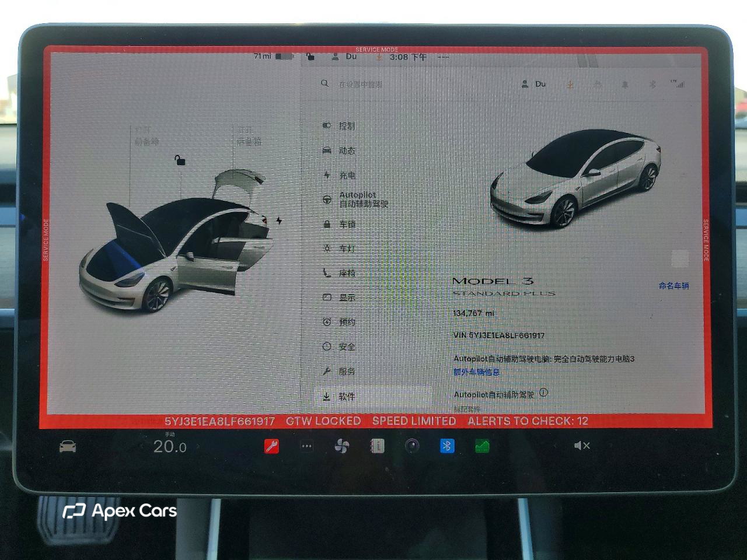Tap GTW LOCKED status in red bar
This screenshot has width=747, height=560.
[x=323, y=421]
